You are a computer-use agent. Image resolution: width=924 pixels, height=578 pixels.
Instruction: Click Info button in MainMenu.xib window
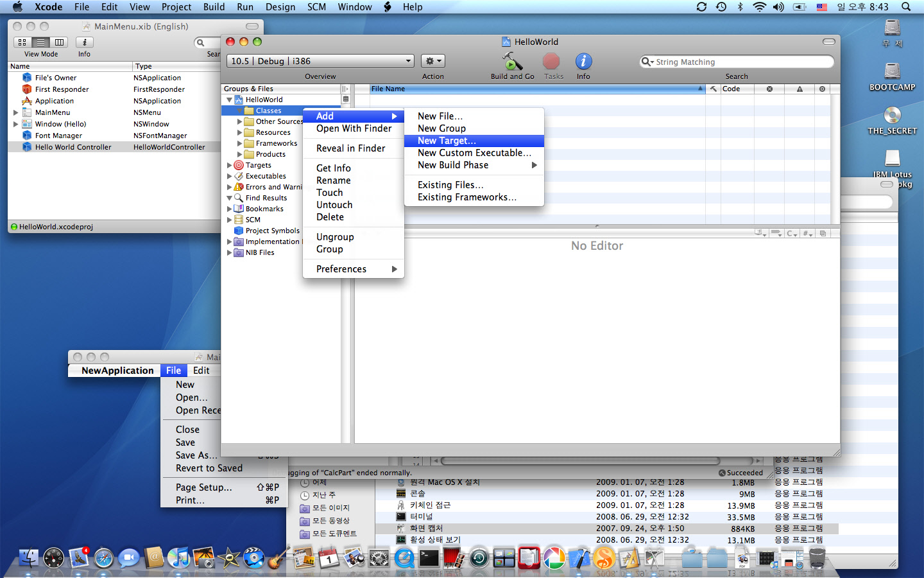(x=85, y=42)
